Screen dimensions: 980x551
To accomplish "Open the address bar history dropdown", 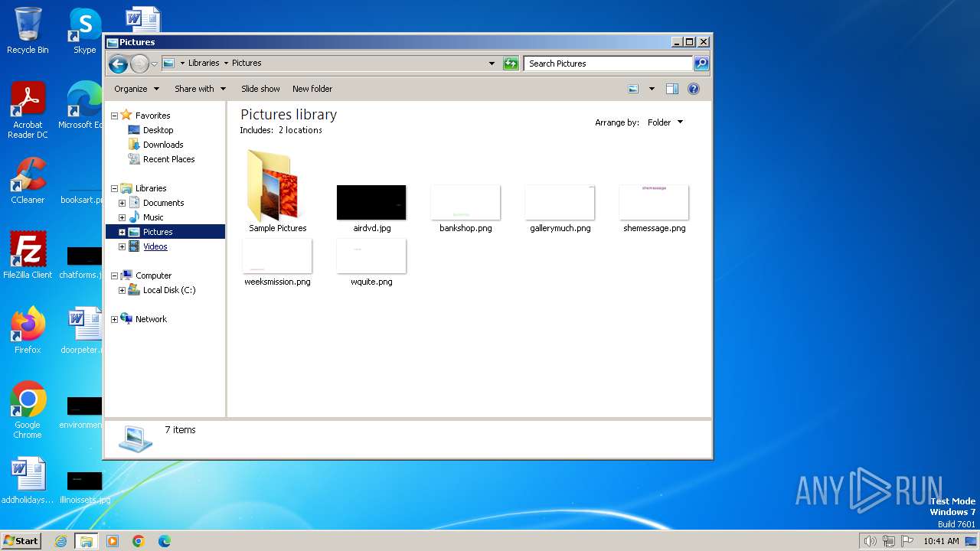I will 492,64.
